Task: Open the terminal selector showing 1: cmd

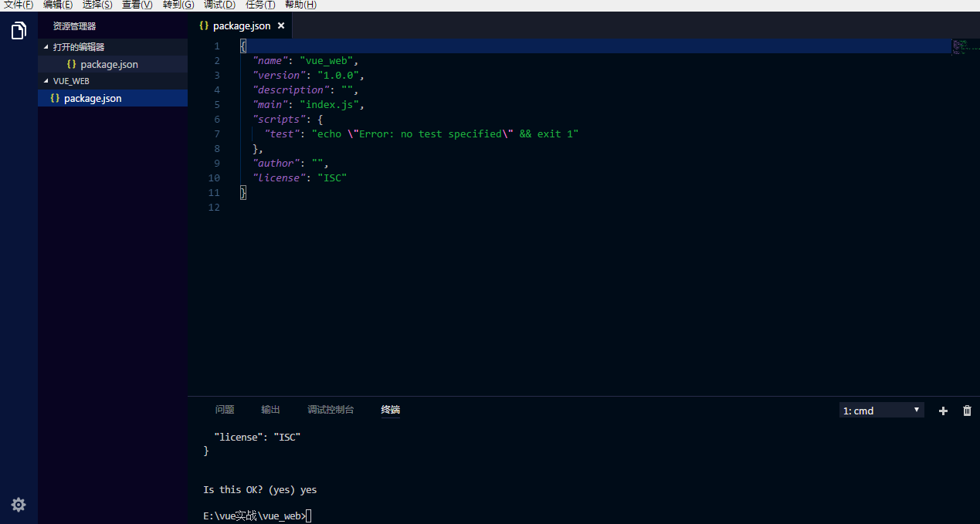Action: pos(881,410)
